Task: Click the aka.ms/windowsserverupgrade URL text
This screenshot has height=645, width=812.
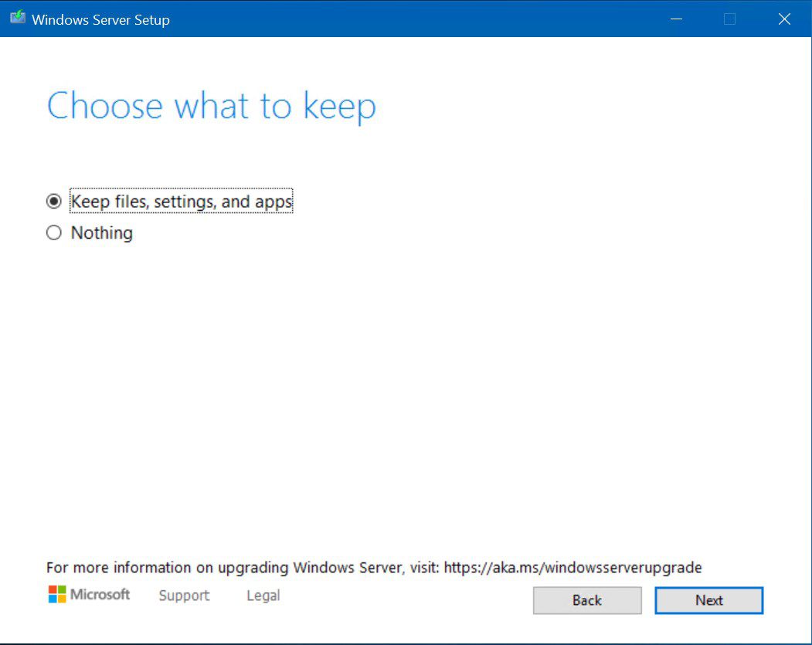Action: tap(572, 567)
